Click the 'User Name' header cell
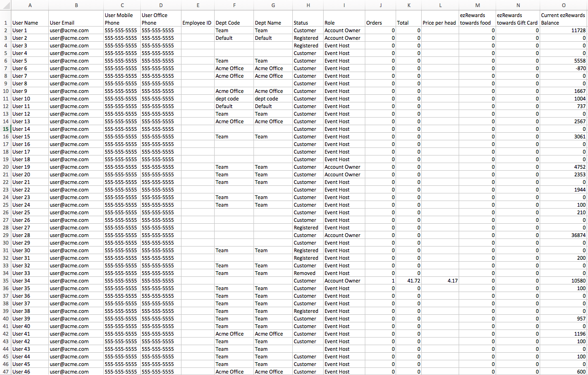This screenshot has width=588, height=375. click(x=30, y=18)
